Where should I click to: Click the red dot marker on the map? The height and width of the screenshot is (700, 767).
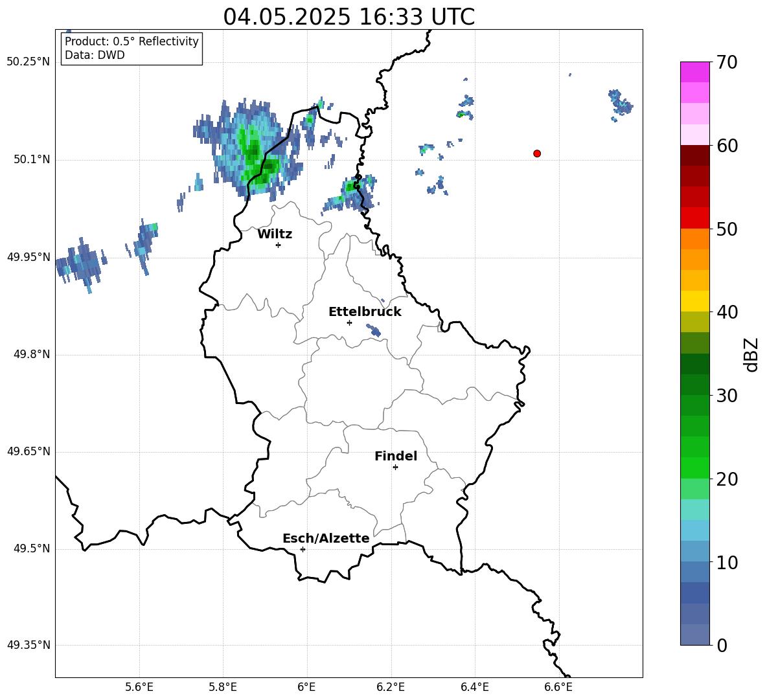[x=537, y=153]
